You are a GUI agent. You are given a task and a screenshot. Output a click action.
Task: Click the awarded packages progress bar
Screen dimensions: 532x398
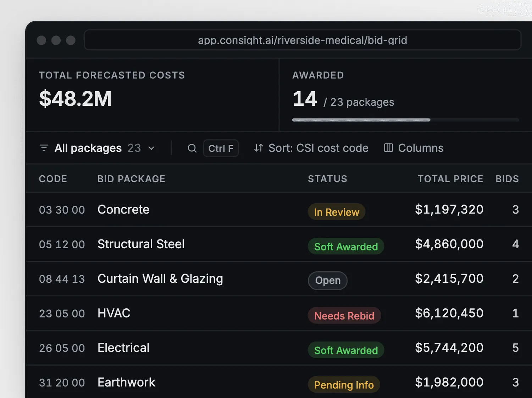(405, 120)
